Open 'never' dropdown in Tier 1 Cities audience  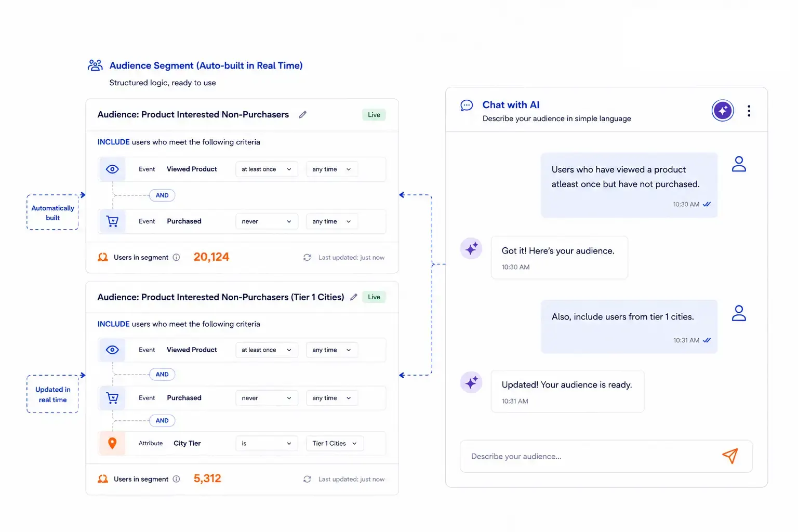(x=267, y=398)
